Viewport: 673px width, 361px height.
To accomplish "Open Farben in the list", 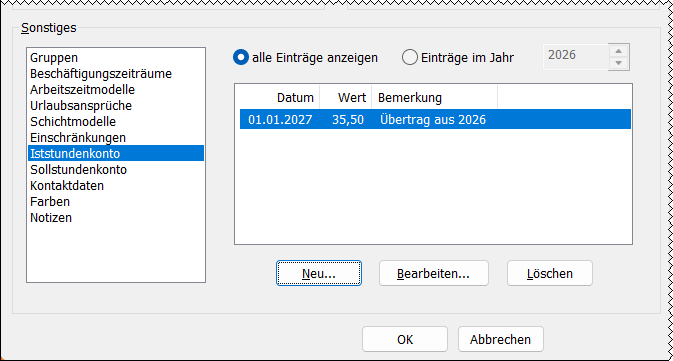I will pyautogui.click(x=116, y=202).
